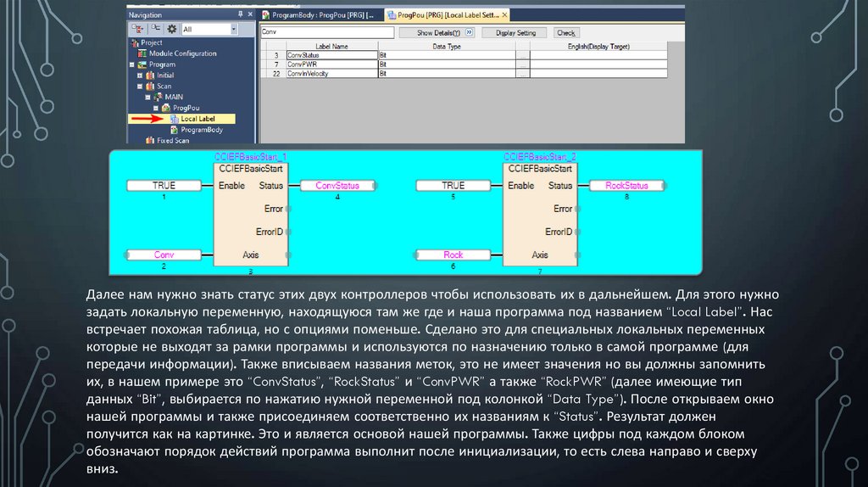
Task: Switch to ProgPou [PRG] Local Label Setting tab
Action: pyautogui.click(x=448, y=15)
